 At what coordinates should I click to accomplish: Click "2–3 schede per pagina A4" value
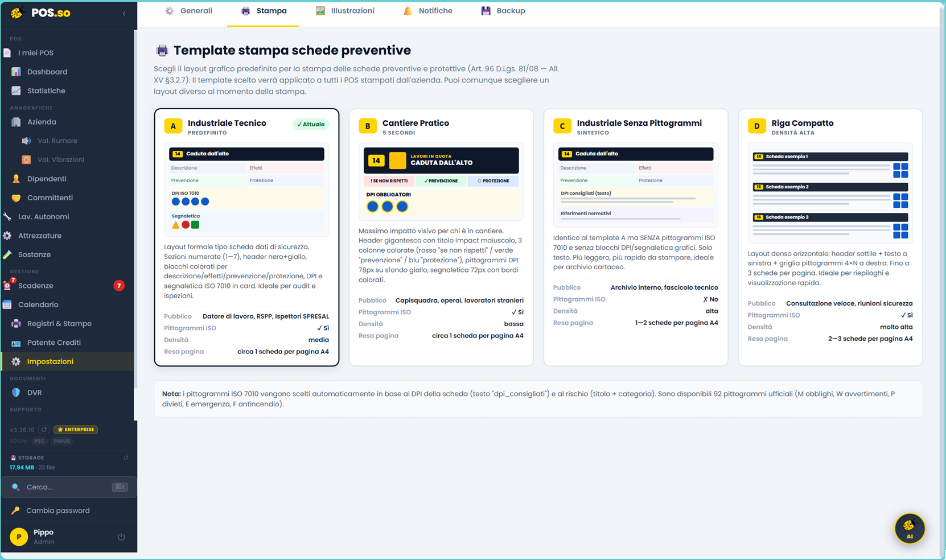(870, 339)
